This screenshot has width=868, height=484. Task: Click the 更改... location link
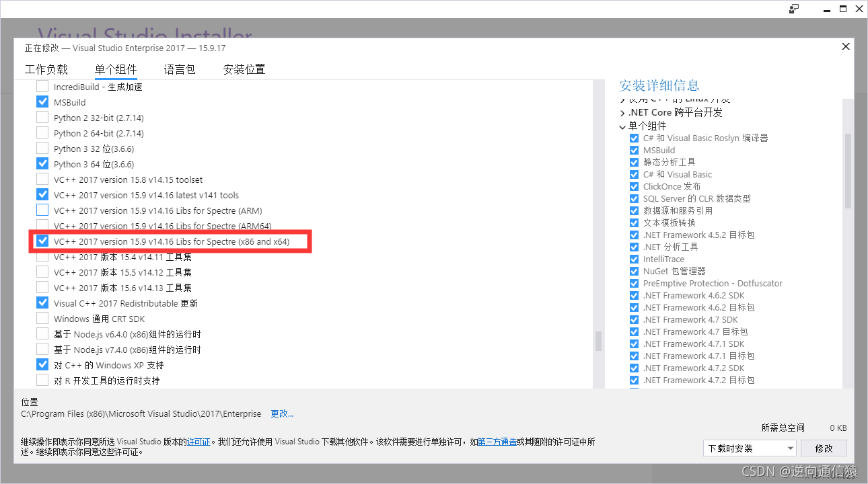[x=282, y=413]
